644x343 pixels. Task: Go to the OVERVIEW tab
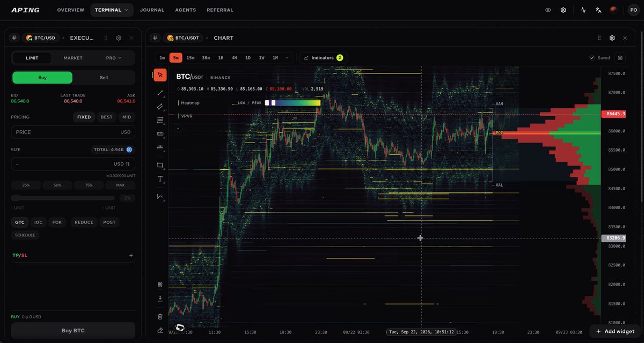point(70,10)
